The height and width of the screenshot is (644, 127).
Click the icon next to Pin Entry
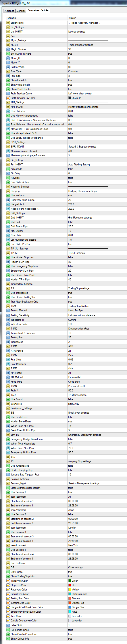[x=8, y=173]
